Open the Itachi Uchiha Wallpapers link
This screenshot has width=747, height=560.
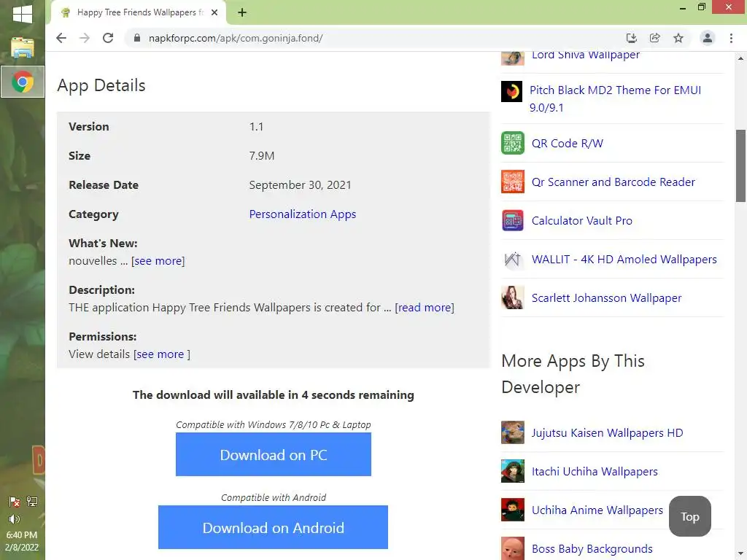(x=595, y=472)
